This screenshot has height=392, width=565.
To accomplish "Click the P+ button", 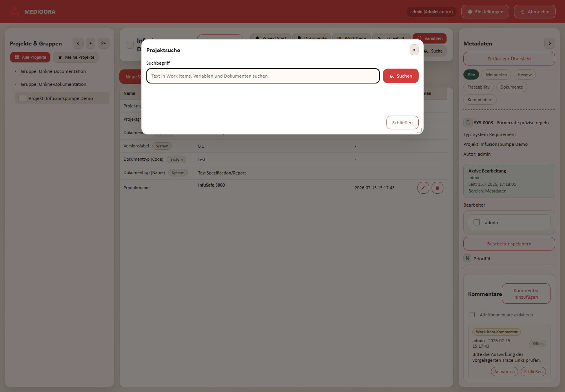I will tap(104, 44).
